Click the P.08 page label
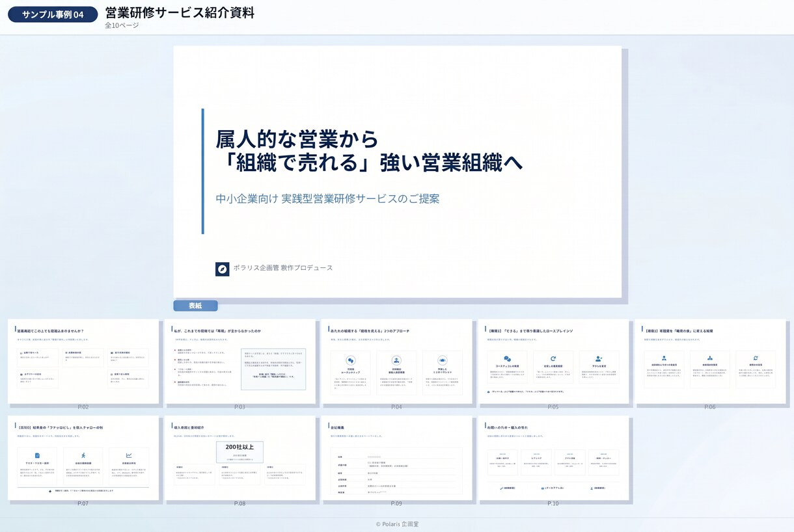This screenshot has width=794, height=532. (x=240, y=503)
